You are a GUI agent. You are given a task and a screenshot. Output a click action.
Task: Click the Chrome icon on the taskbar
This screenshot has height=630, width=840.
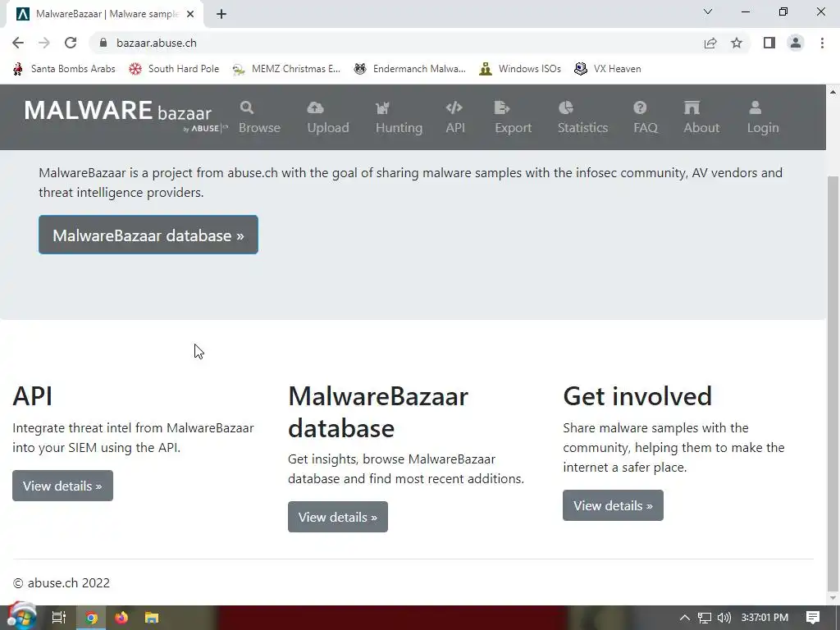[x=91, y=618]
